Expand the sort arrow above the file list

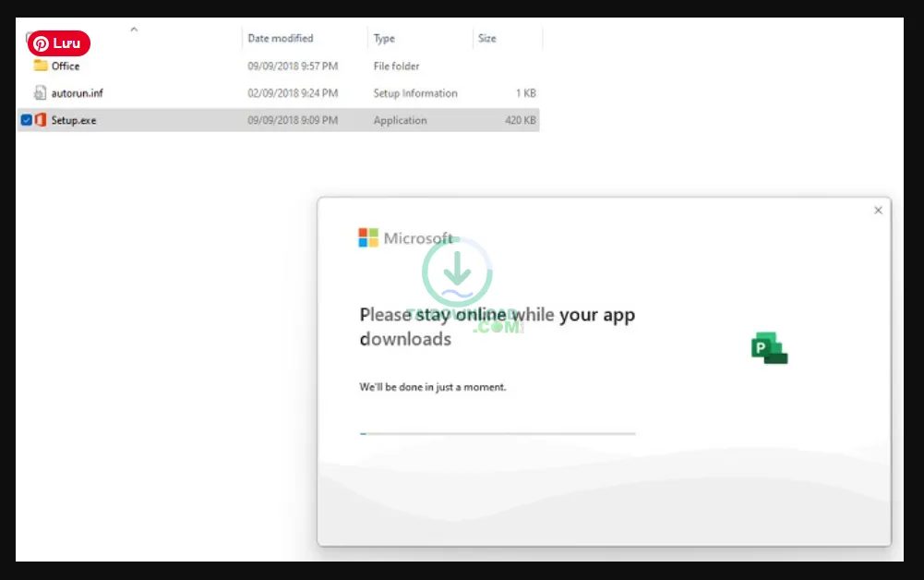pyautogui.click(x=134, y=30)
